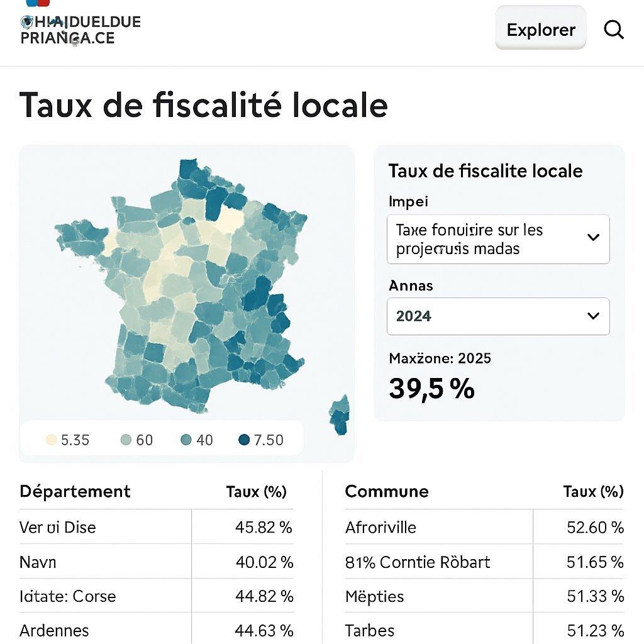The image size is (644, 644).
Task: Click the 39,5 % Maxzone value
Action: (431, 389)
